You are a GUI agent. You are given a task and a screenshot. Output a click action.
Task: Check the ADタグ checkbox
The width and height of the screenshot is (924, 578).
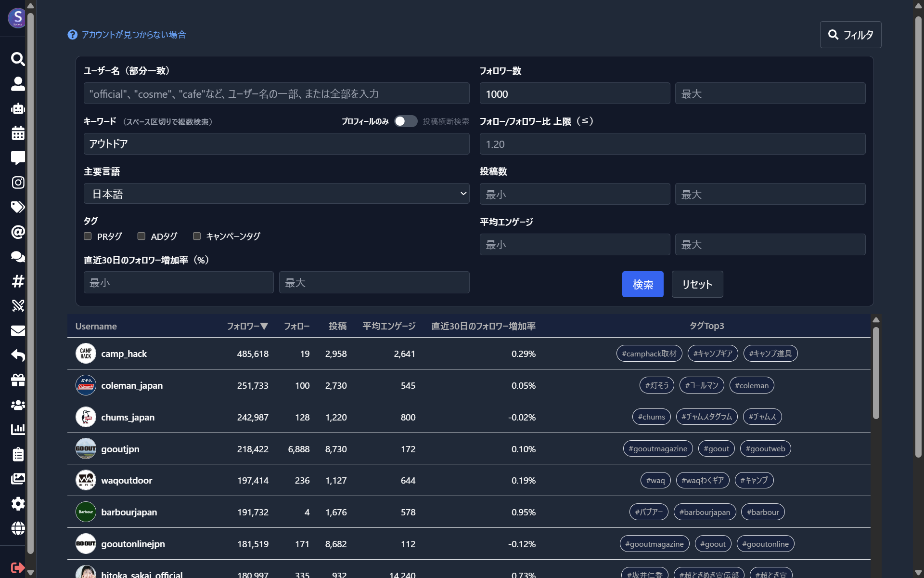(141, 236)
